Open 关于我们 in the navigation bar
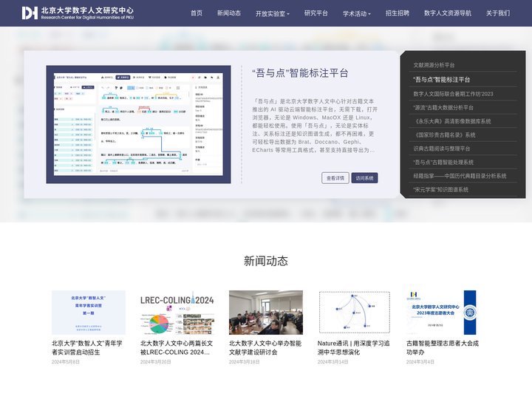The height and width of the screenshot is (399, 532). click(498, 13)
